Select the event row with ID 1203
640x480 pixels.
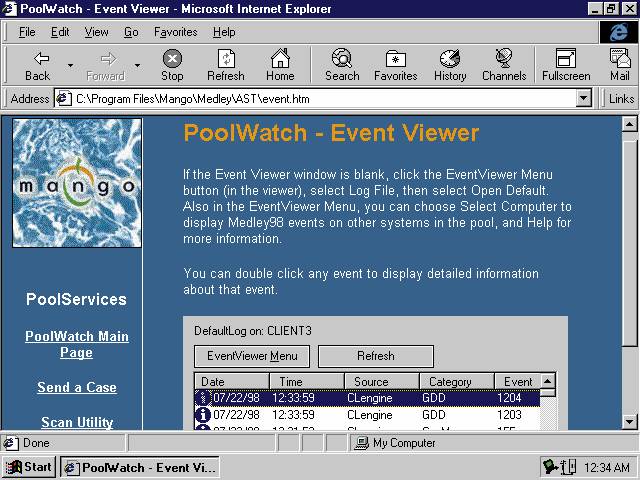pos(367,415)
